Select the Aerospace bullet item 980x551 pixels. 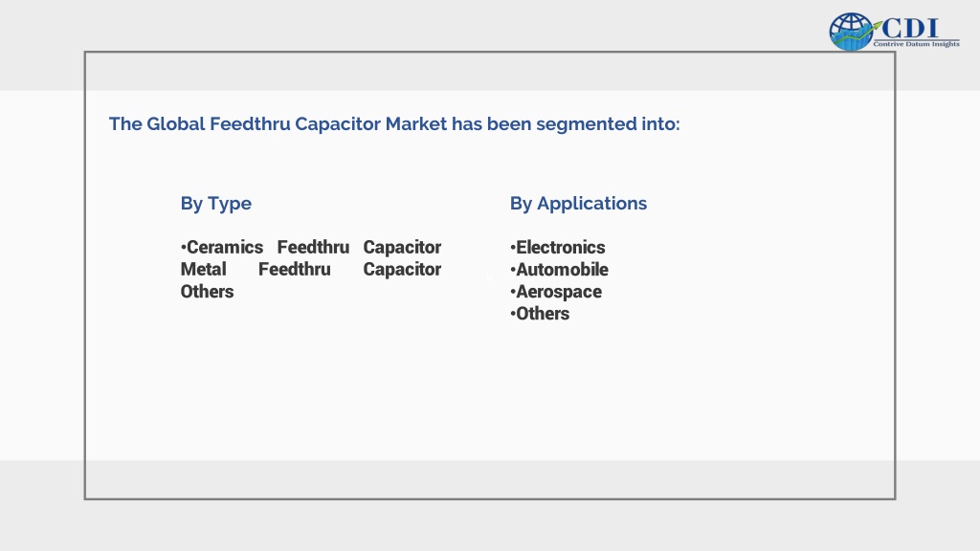pos(556,292)
